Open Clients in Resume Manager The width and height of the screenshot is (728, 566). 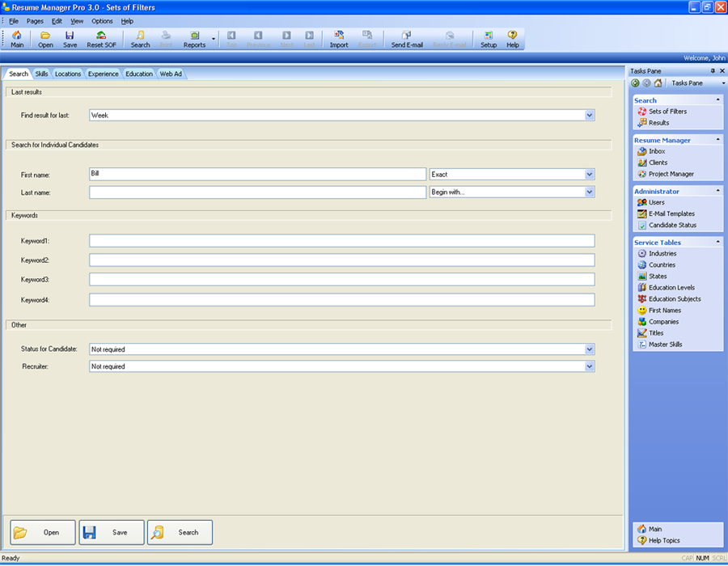pyautogui.click(x=652, y=163)
